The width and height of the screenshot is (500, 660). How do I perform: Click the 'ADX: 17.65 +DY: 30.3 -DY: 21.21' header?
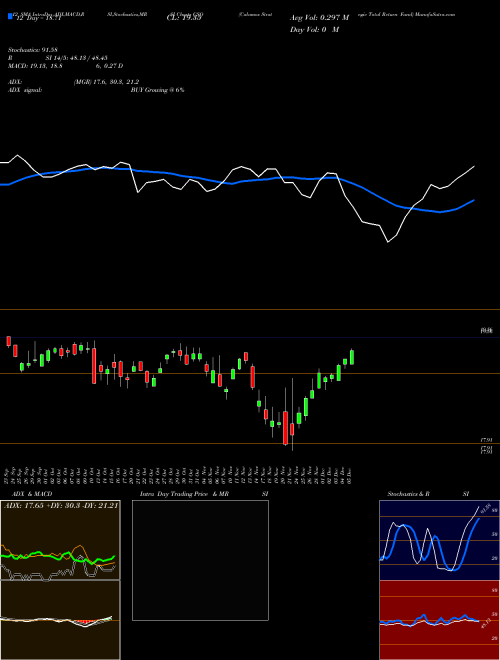coord(61,505)
